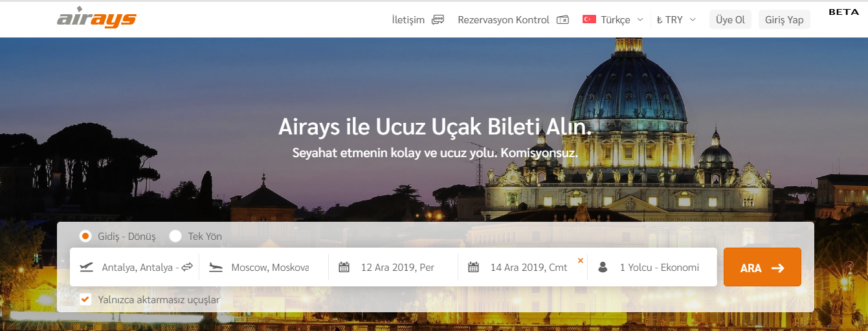Click calendar icon beside 14 Ara 2019
868x331 pixels.
click(474, 267)
